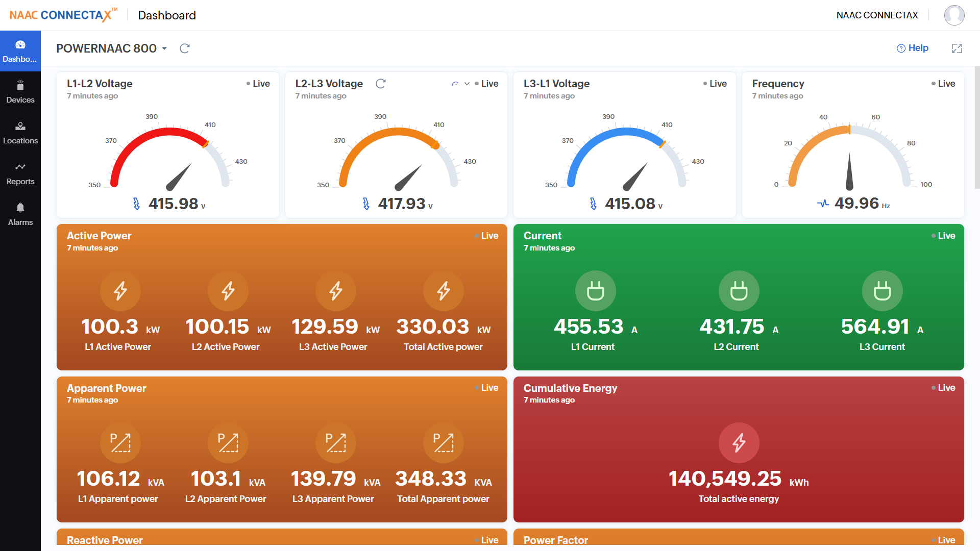980x551 pixels.
Task: Refresh the POWERNAAC 800 dashboard
Action: [184, 48]
